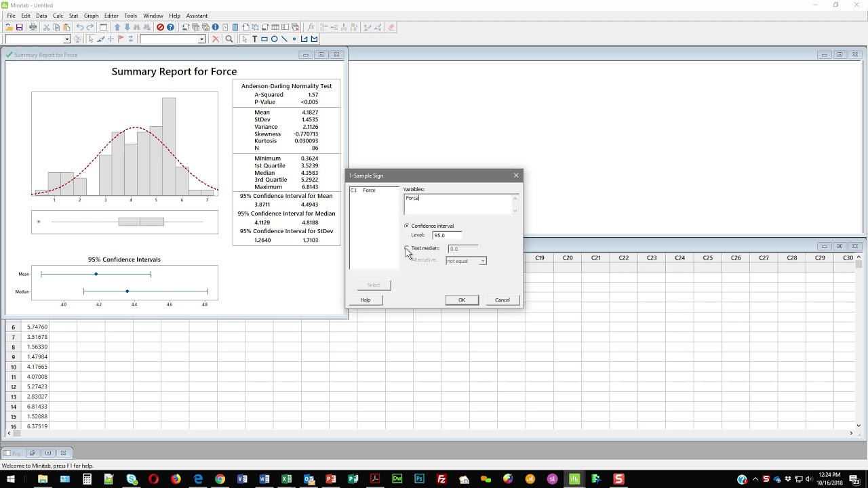Click Help in 1-Sample Sign dialog
Viewport: 868px width, 488px height.
click(366, 300)
